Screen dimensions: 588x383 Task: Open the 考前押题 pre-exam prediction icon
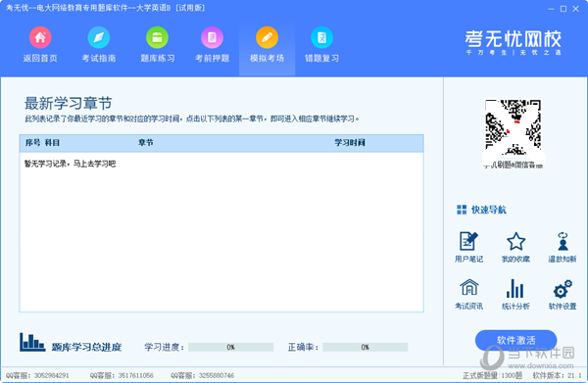(213, 37)
